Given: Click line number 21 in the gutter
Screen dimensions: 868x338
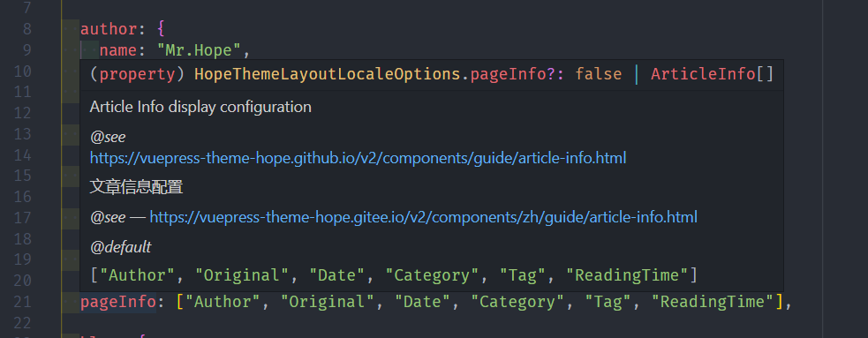Looking at the screenshot, I should coord(23,302).
